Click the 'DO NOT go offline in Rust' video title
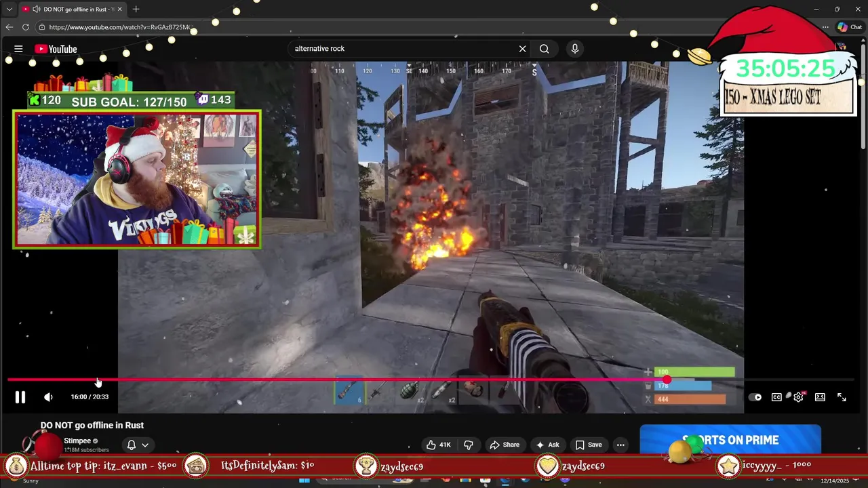This screenshot has width=868, height=488. (92, 426)
